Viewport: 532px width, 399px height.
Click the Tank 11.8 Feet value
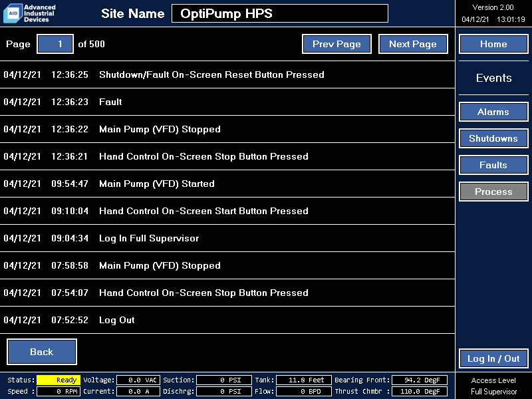(304, 380)
